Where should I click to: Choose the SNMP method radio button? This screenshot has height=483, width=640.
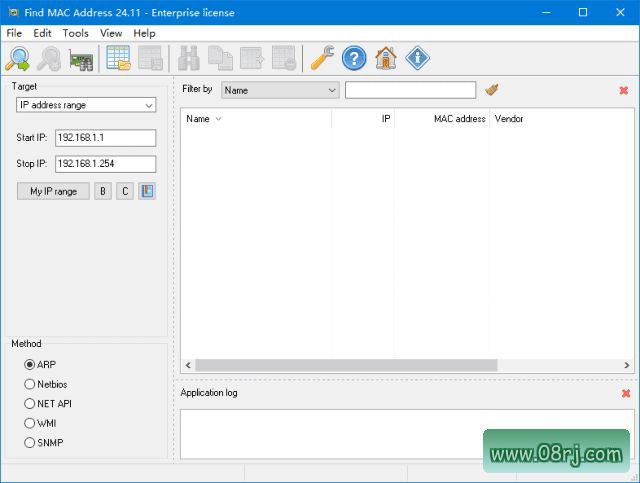tap(30, 442)
